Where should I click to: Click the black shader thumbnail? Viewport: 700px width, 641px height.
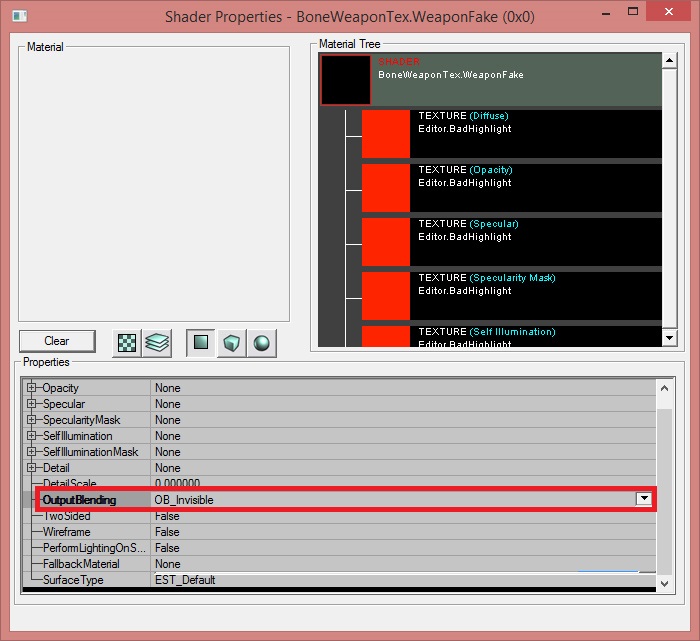346,79
